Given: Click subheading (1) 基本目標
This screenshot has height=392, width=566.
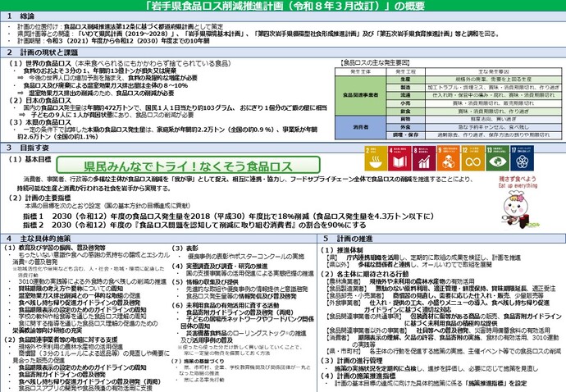Looking at the screenshot, I should pyautogui.click(x=30, y=159).
